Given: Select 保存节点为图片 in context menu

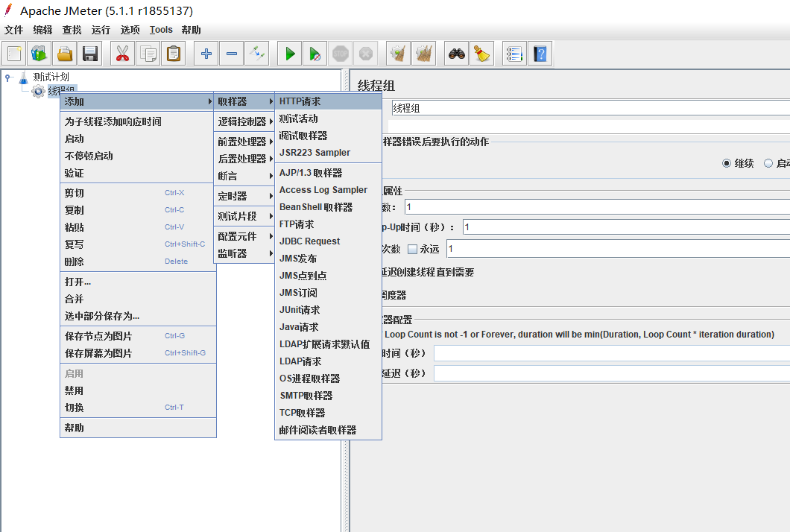Looking at the screenshot, I should coord(137,336).
